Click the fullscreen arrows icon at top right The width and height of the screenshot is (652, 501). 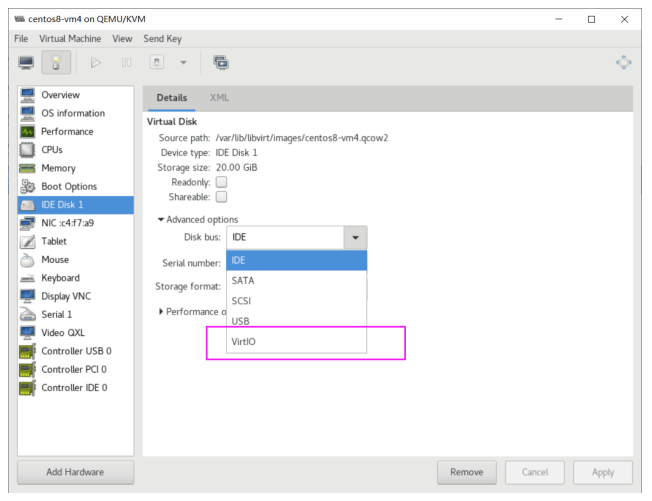(x=626, y=63)
